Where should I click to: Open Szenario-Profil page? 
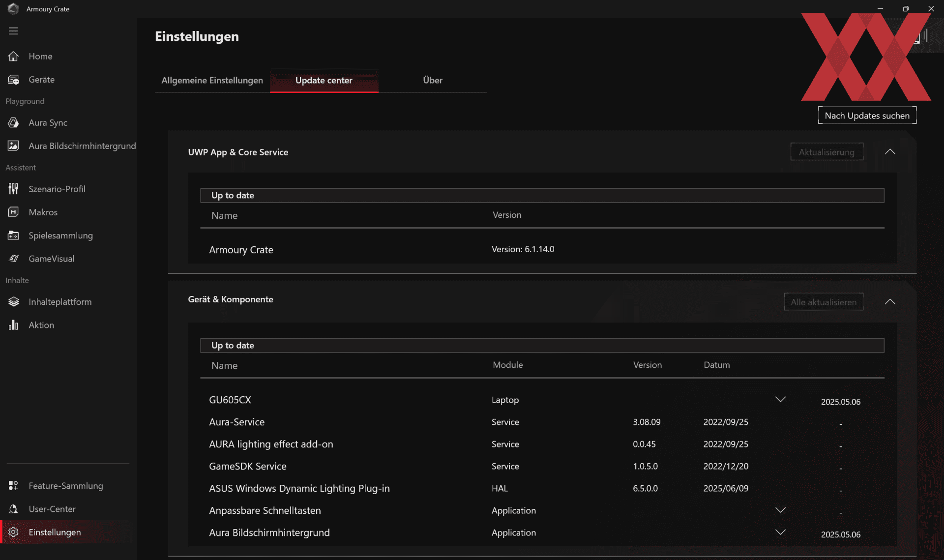[57, 189]
